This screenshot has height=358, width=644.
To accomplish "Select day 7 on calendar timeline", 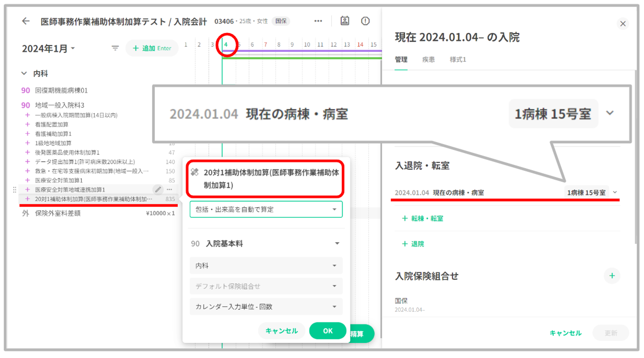I will pyautogui.click(x=265, y=45).
